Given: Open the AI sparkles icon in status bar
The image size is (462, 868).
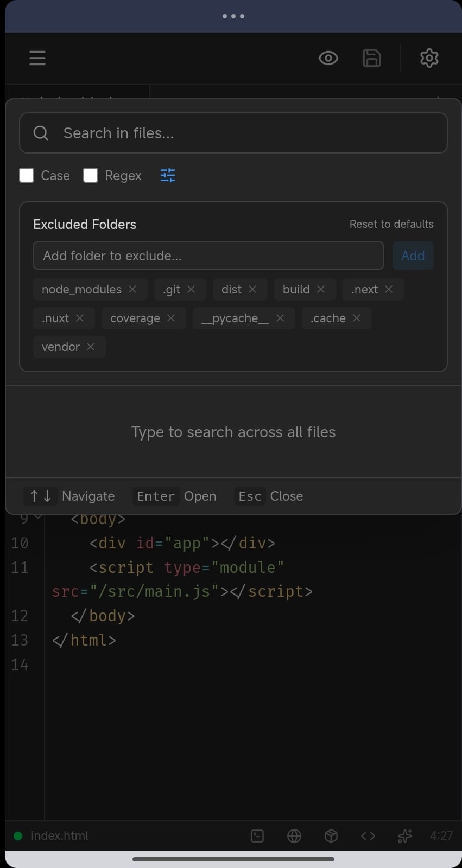Looking at the screenshot, I should click(405, 836).
